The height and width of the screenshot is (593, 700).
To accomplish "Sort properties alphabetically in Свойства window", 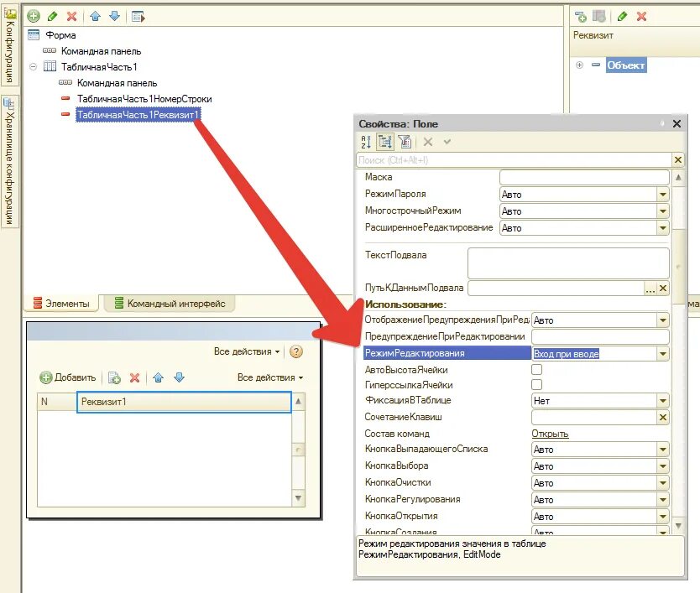I will coord(366,143).
